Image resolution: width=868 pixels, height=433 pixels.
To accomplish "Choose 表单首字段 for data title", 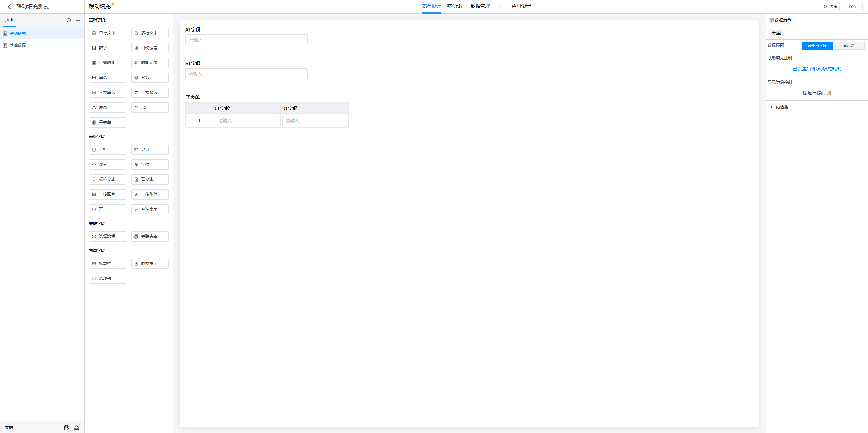I will click(x=817, y=45).
